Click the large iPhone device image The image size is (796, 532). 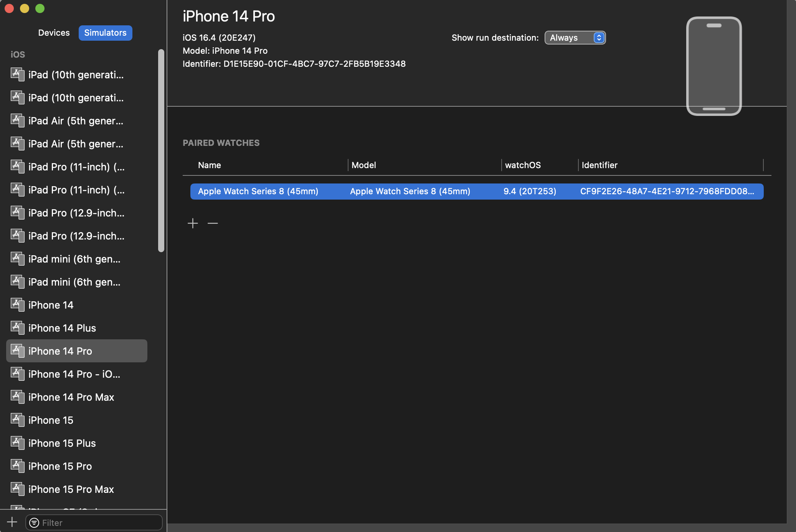(713, 66)
